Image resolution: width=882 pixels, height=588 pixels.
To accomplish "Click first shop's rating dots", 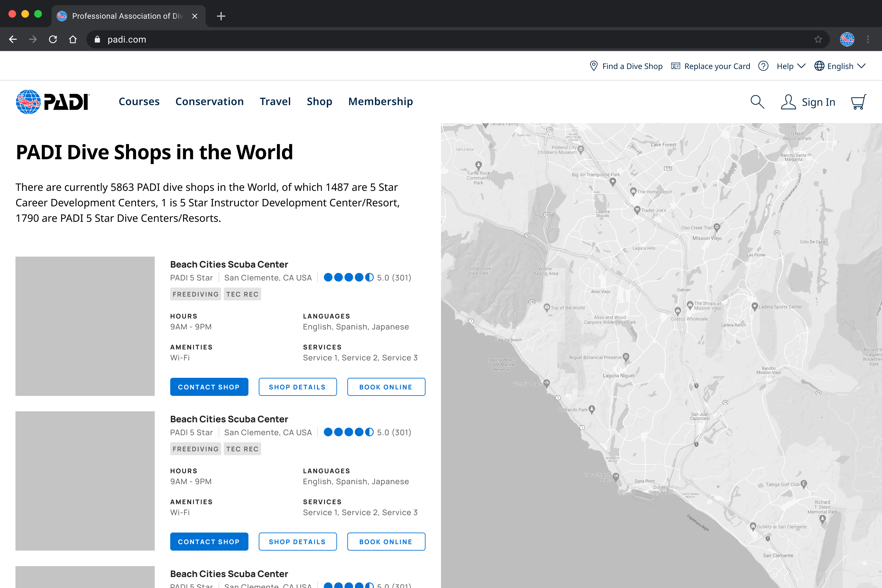I will pos(348,278).
